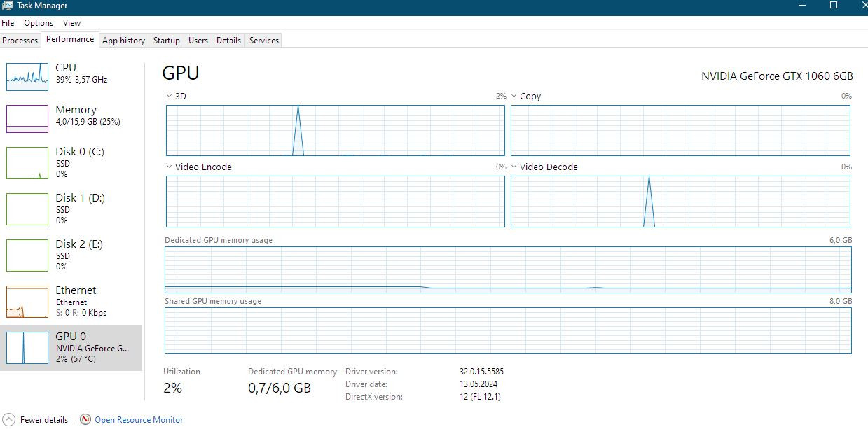
Task: Open the Video Decode engine dropdown
Action: coord(514,167)
